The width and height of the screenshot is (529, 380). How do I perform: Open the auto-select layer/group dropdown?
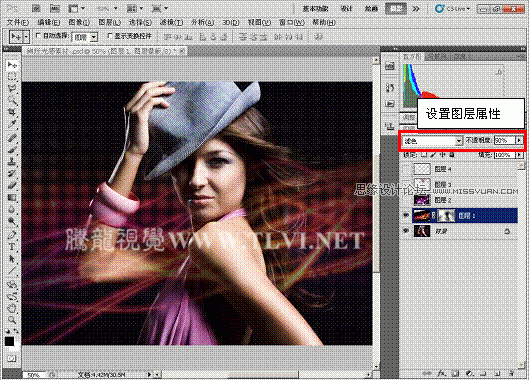(85, 37)
